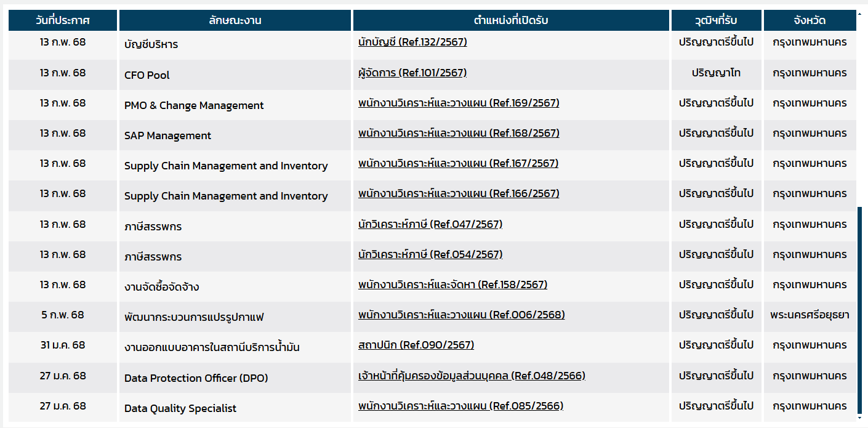The width and height of the screenshot is (868, 428).
Task: Click the scroll down arrow on scrollbar
Action: [860, 418]
